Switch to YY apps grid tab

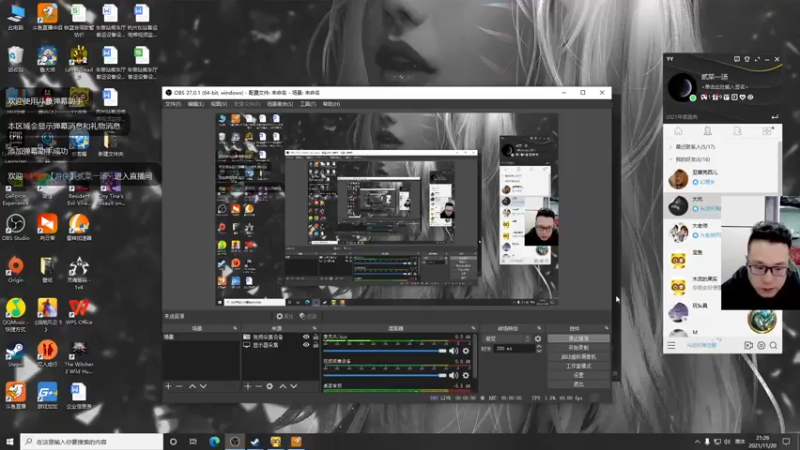coord(767,131)
